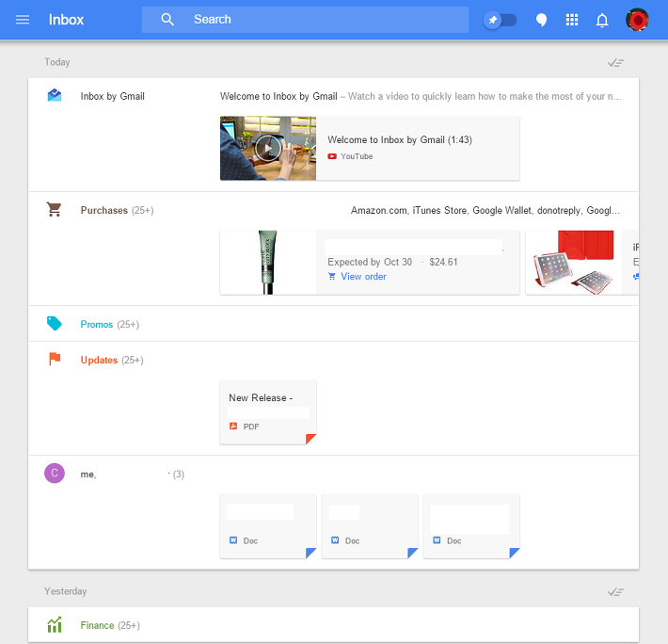Image resolution: width=668 pixels, height=644 pixels.
Task: Sweep all Today items done
Action: pos(615,63)
